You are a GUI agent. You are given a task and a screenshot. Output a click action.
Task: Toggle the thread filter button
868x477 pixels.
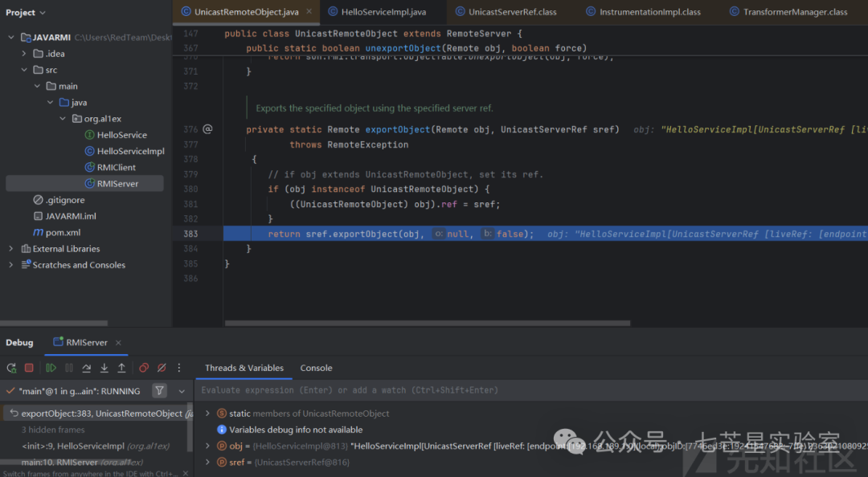[x=159, y=391]
